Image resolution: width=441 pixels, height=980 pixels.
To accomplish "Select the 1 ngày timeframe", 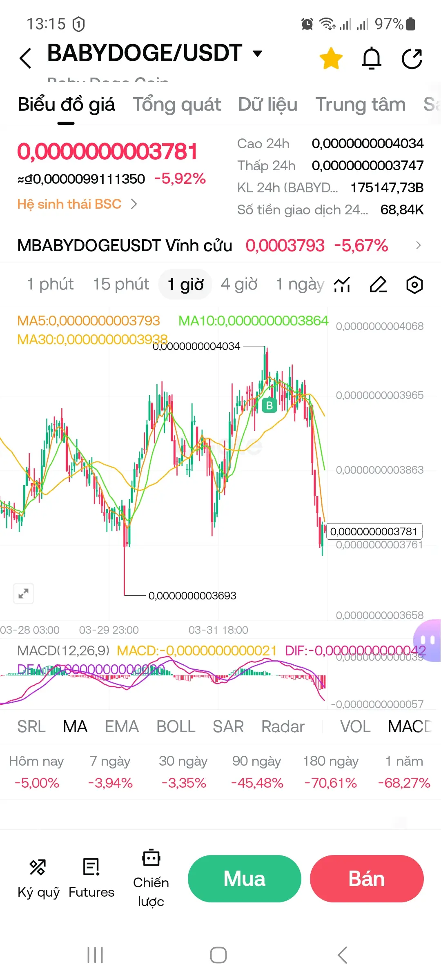I will [300, 284].
